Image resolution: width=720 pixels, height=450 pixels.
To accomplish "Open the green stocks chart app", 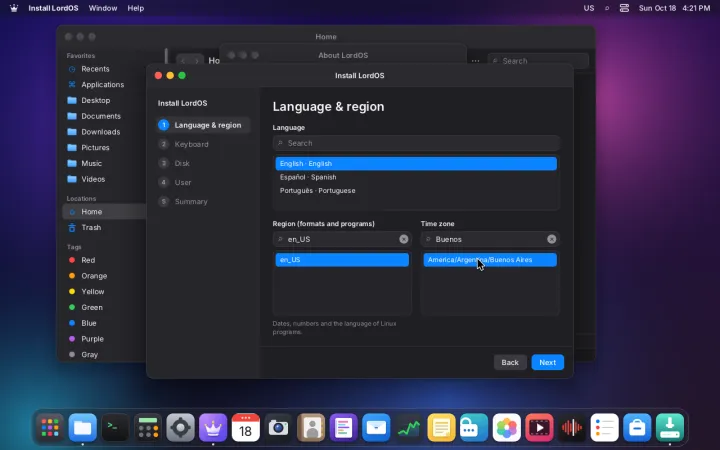I will [409, 428].
